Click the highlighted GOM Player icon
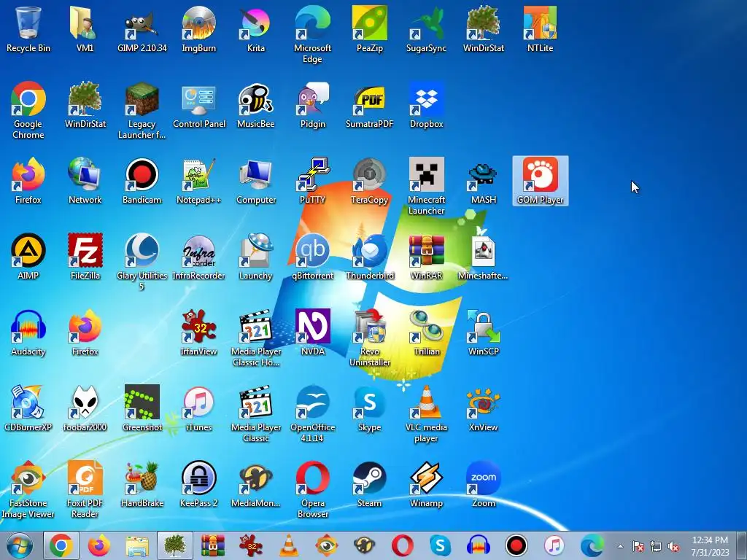This screenshot has height=560, width=747. tap(541, 182)
